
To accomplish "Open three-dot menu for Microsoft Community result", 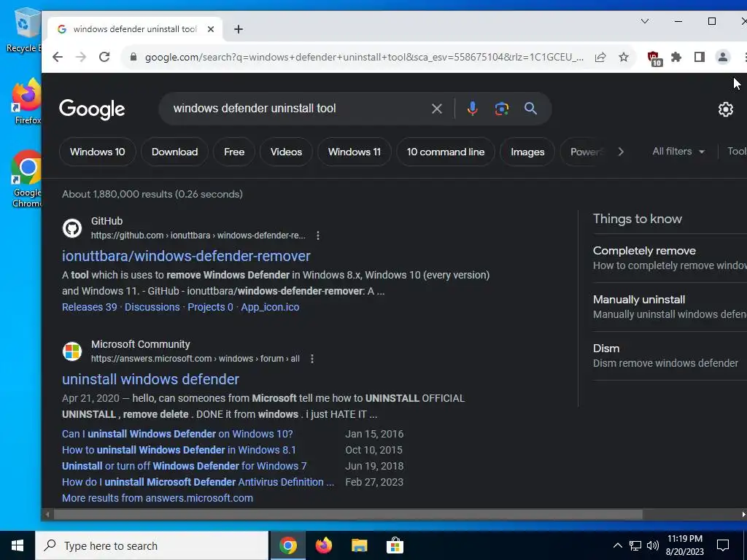I will (x=312, y=359).
